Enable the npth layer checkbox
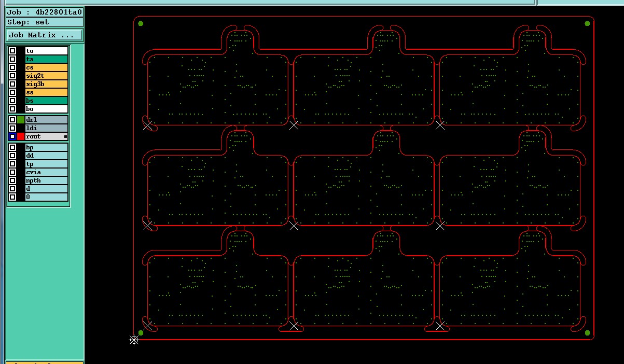The height and width of the screenshot is (364, 624). [12, 180]
